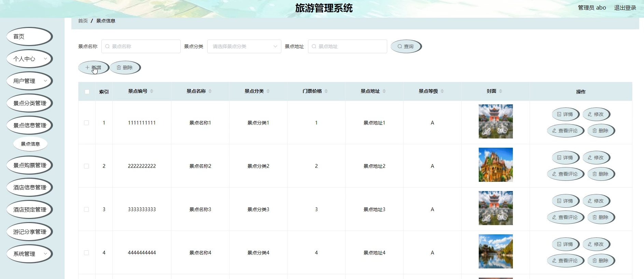This screenshot has width=644, height=279.
Task: Open 景点购票管理 in sidebar
Action: pyautogui.click(x=29, y=165)
